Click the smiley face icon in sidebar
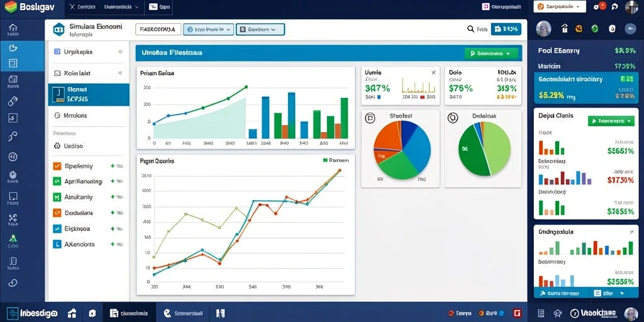 pyautogui.click(x=13, y=157)
